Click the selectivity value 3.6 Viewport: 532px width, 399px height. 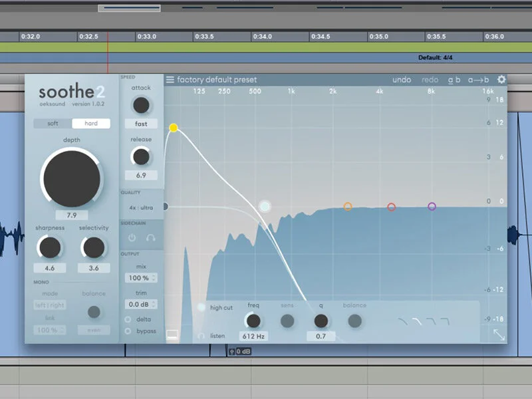pos(94,268)
